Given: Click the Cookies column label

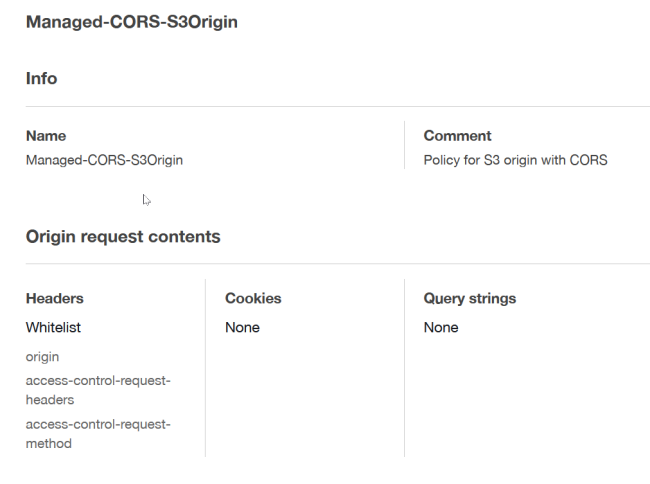Looking at the screenshot, I should [x=253, y=298].
